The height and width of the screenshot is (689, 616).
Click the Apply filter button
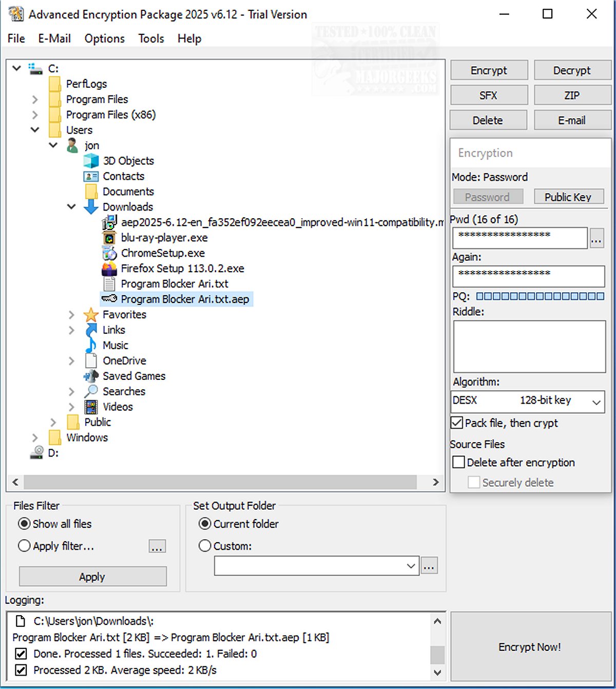pyautogui.click(x=92, y=577)
